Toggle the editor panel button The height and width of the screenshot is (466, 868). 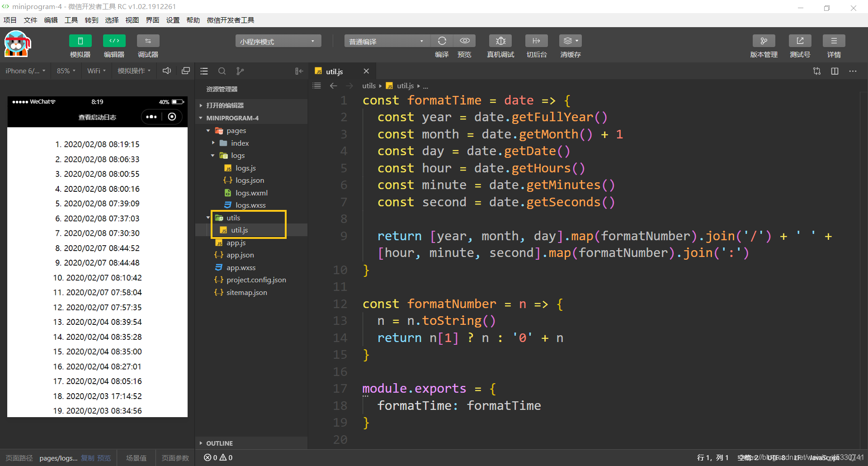tap(114, 41)
